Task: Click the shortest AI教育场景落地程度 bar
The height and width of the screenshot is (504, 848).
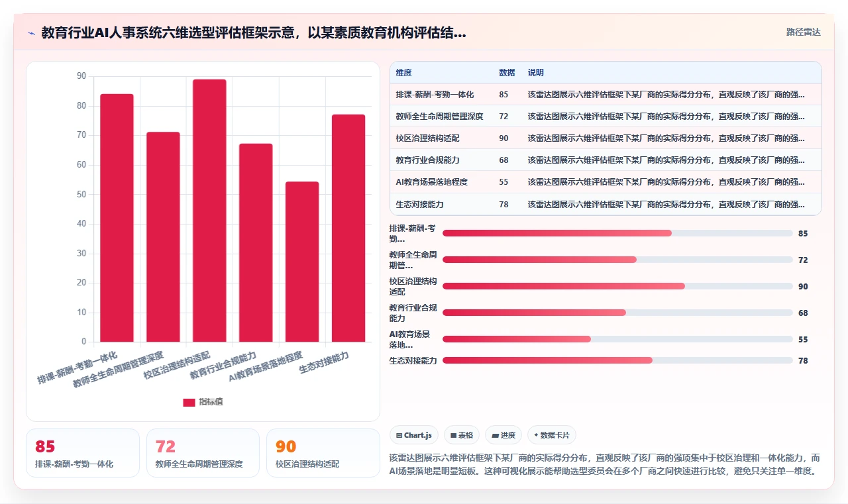Action: [x=302, y=262]
